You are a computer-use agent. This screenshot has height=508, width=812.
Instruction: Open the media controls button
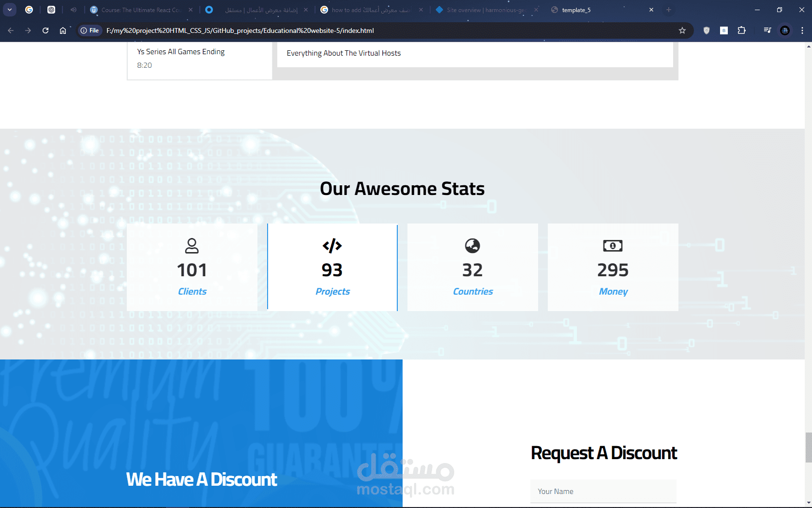[767, 30]
